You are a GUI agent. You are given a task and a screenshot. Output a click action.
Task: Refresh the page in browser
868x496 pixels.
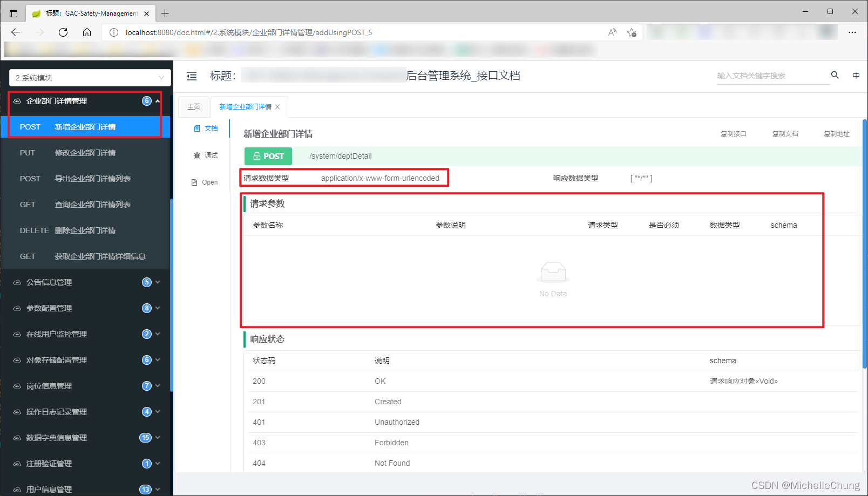tap(63, 32)
